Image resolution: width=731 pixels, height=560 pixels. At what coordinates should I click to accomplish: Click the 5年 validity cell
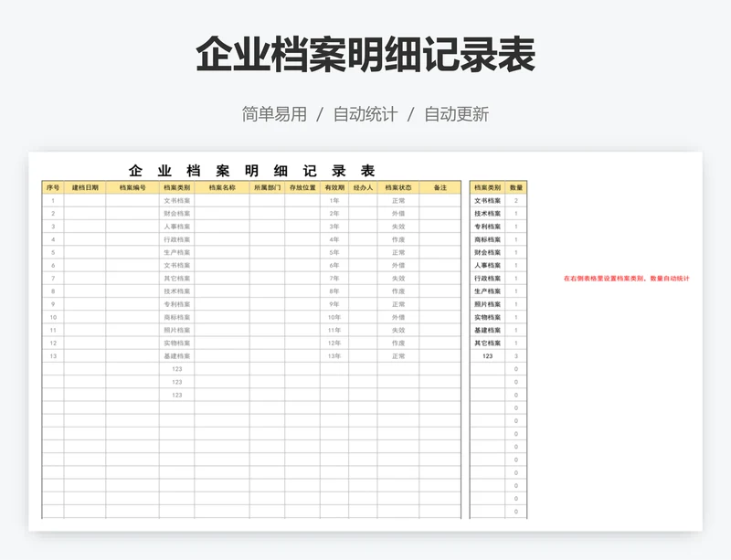(334, 252)
